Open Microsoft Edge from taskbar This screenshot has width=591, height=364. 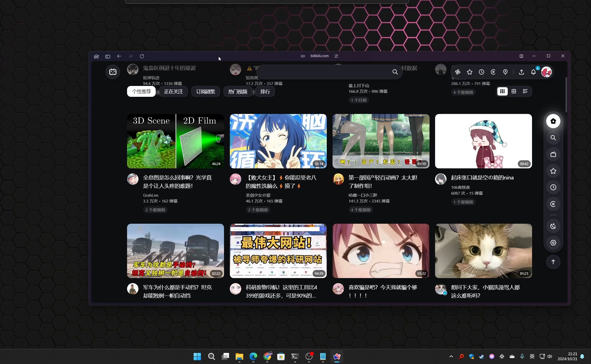[x=253, y=357]
